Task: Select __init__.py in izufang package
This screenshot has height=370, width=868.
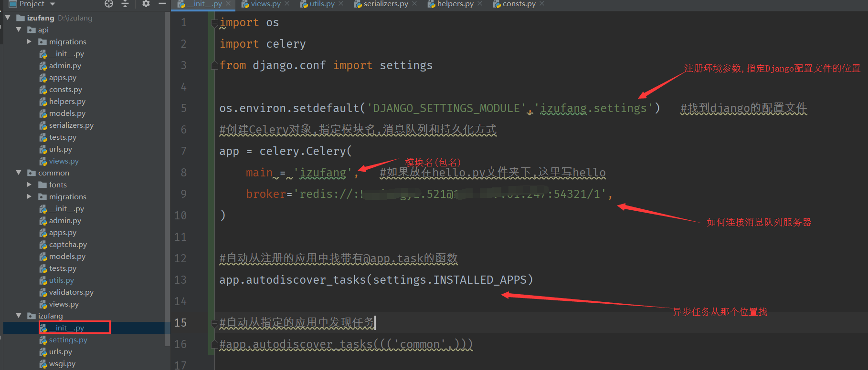Action: (66, 328)
